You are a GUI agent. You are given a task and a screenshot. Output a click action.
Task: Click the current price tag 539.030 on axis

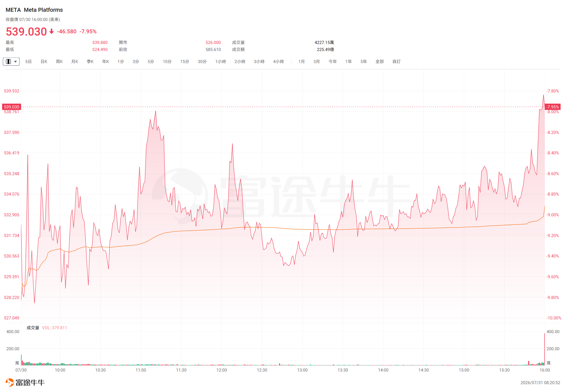pos(11,107)
